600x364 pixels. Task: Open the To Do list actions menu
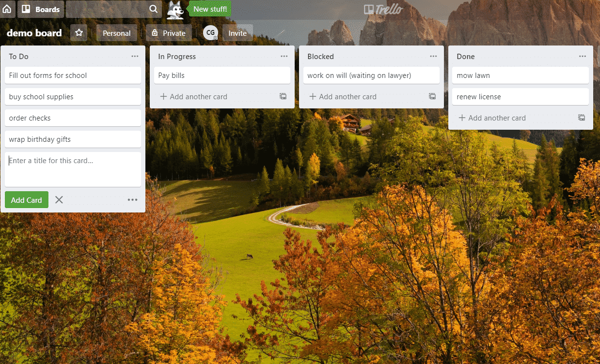[135, 56]
